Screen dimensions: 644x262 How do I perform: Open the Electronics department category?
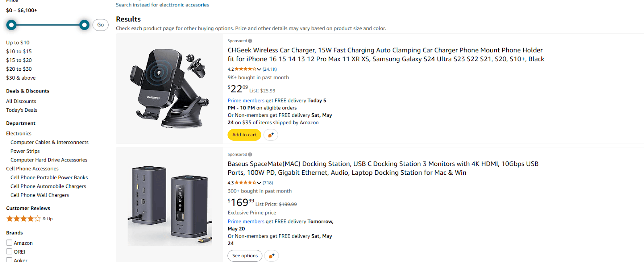pos(19,133)
